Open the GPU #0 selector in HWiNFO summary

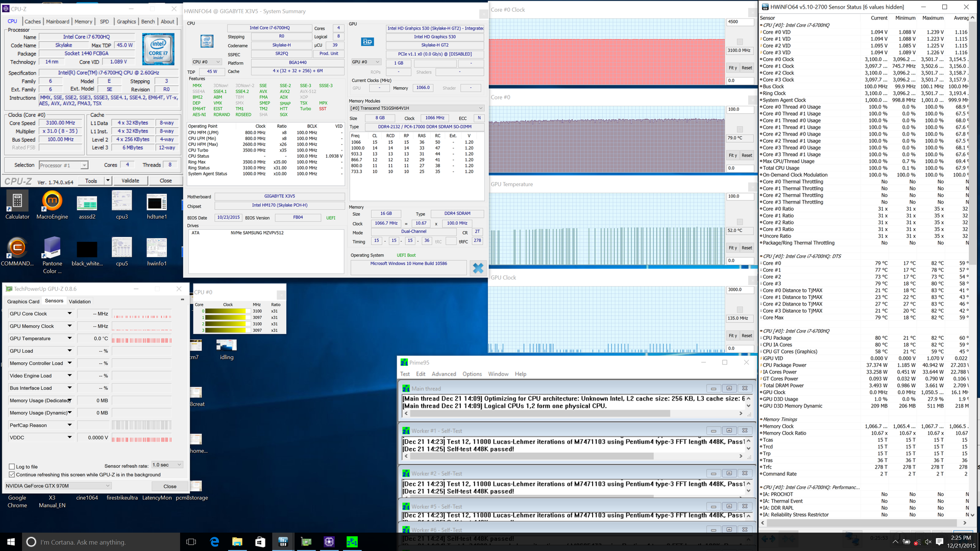pyautogui.click(x=366, y=62)
